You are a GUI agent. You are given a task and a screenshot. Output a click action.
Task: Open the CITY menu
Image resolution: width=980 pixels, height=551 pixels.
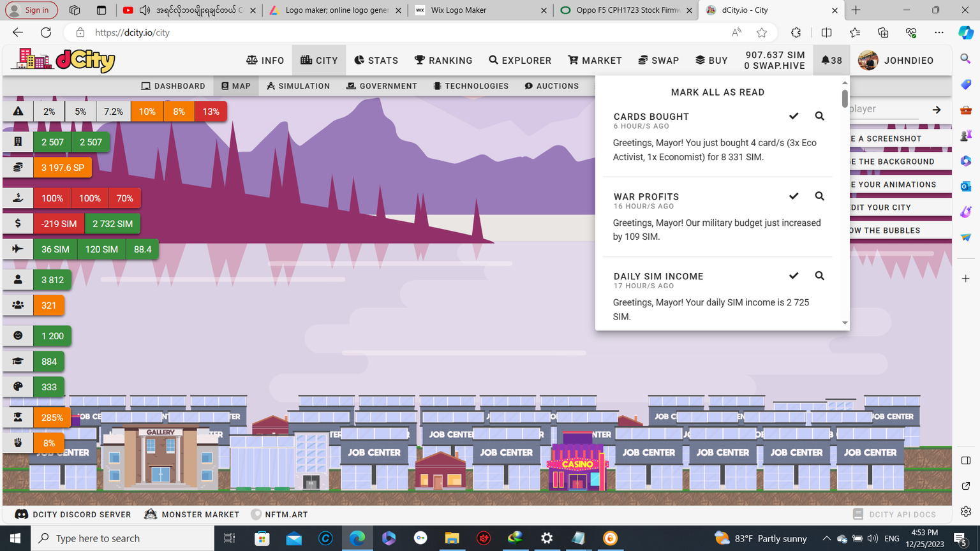319,61
